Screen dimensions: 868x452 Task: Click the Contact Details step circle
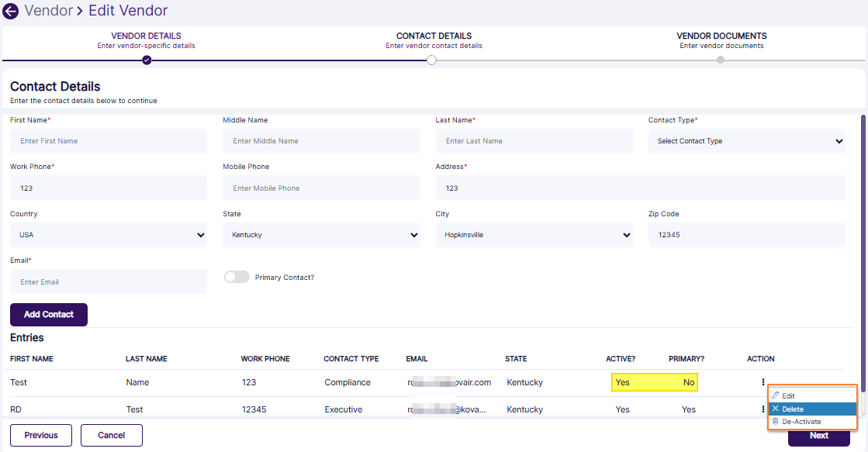(x=431, y=60)
